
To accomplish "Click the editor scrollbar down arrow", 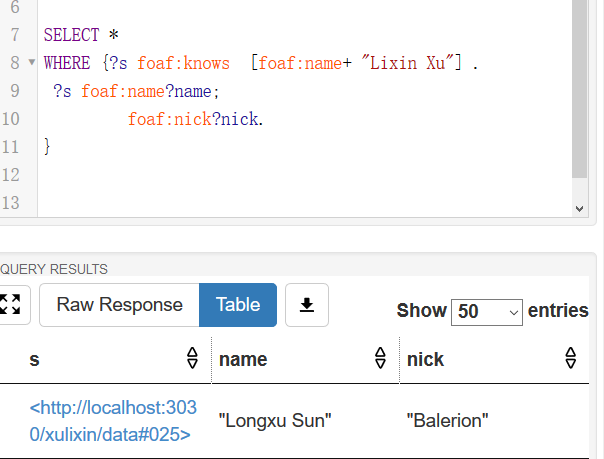I will tap(579, 208).
